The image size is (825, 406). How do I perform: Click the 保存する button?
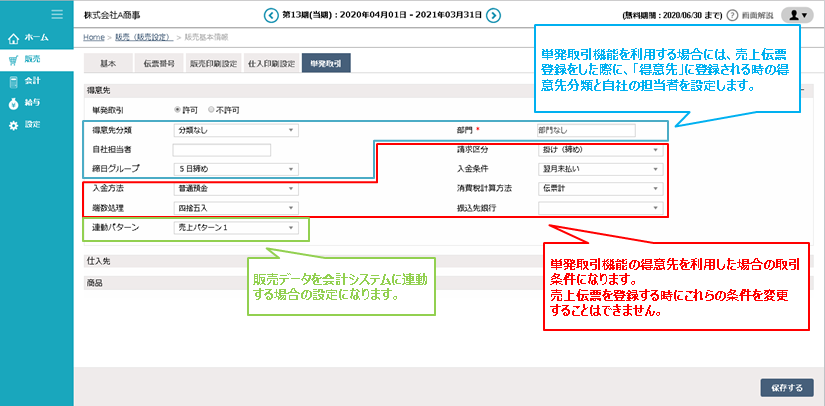point(787,388)
